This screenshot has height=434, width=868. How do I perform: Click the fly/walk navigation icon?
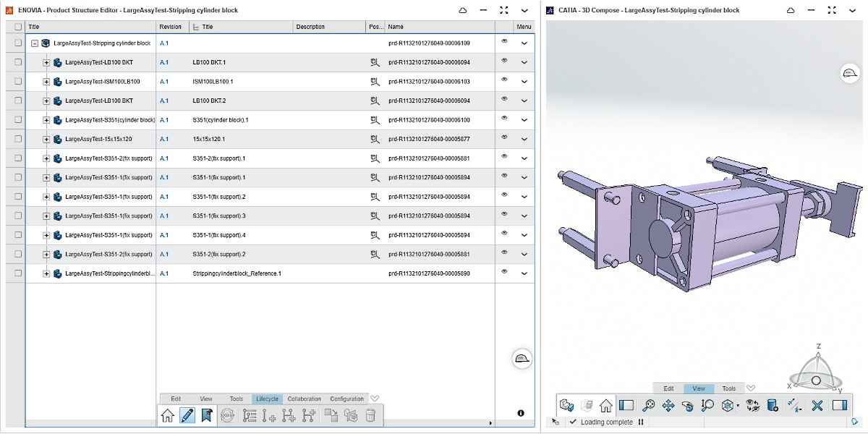(794, 406)
